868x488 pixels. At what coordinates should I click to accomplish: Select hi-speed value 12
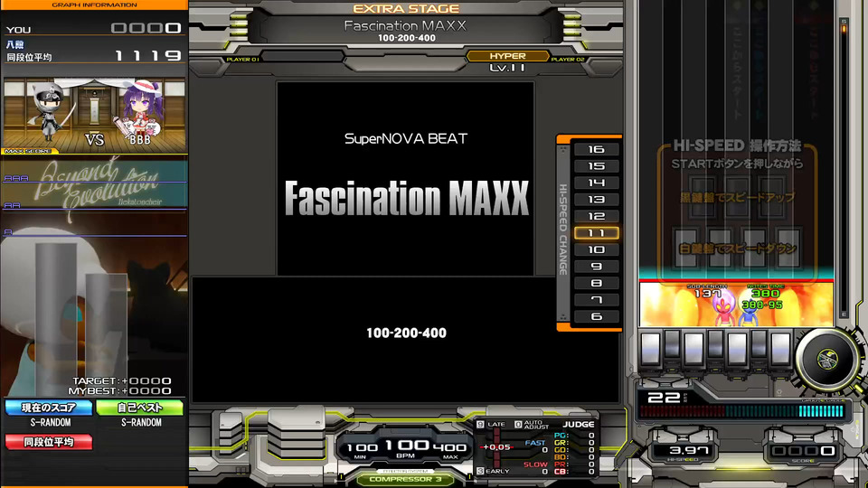596,216
